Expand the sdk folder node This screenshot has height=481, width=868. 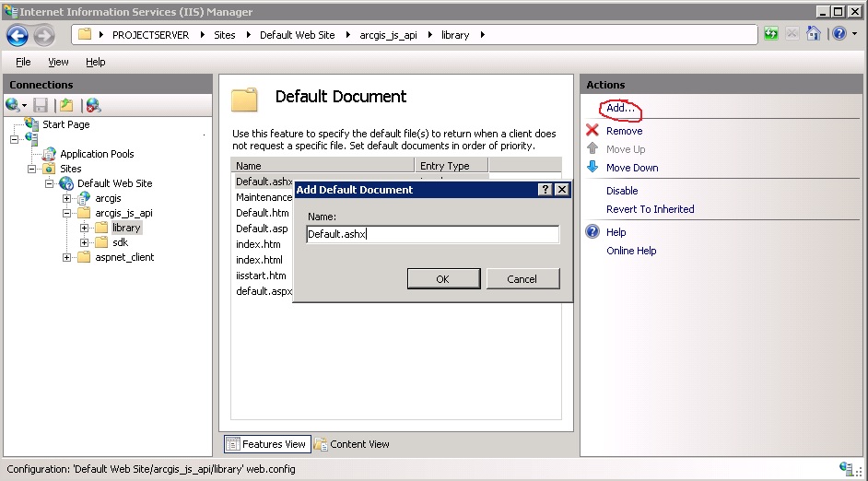click(x=84, y=242)
